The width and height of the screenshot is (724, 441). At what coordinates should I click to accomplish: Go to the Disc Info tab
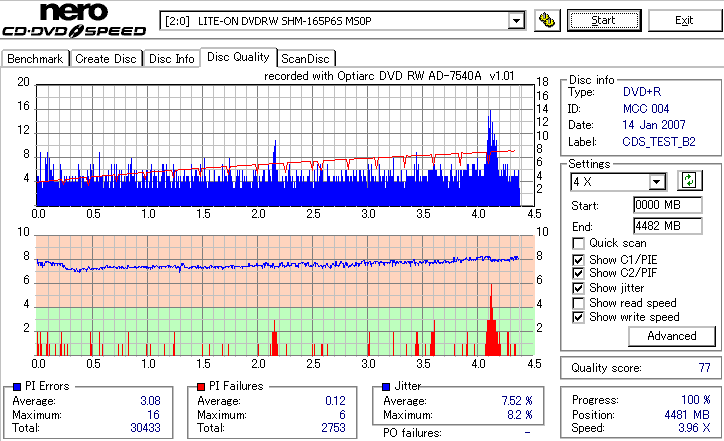[171, 59]
